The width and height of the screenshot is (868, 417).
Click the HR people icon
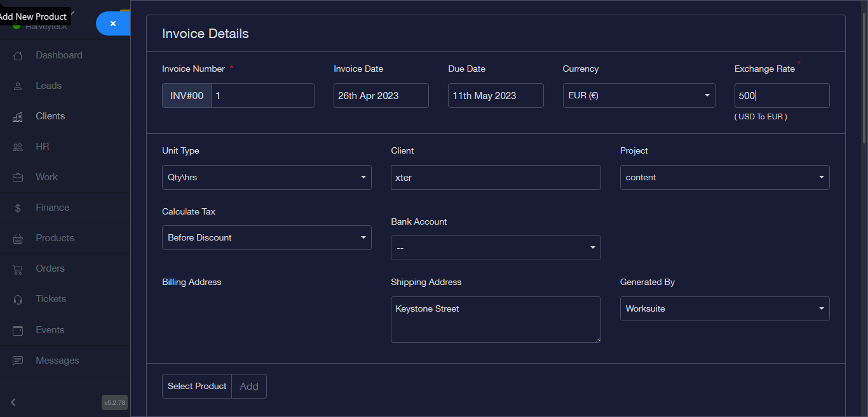click(18, 147)
